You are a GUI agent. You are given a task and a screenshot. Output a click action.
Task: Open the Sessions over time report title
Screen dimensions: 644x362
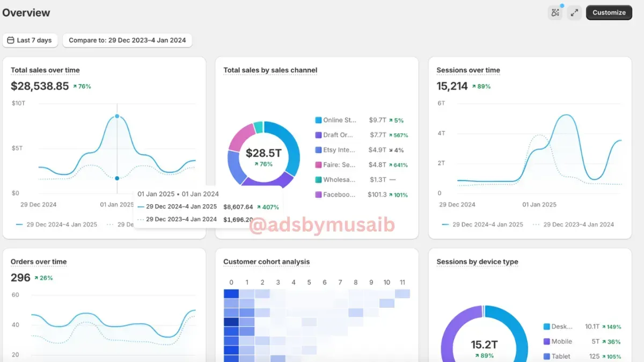coord(468,70)
